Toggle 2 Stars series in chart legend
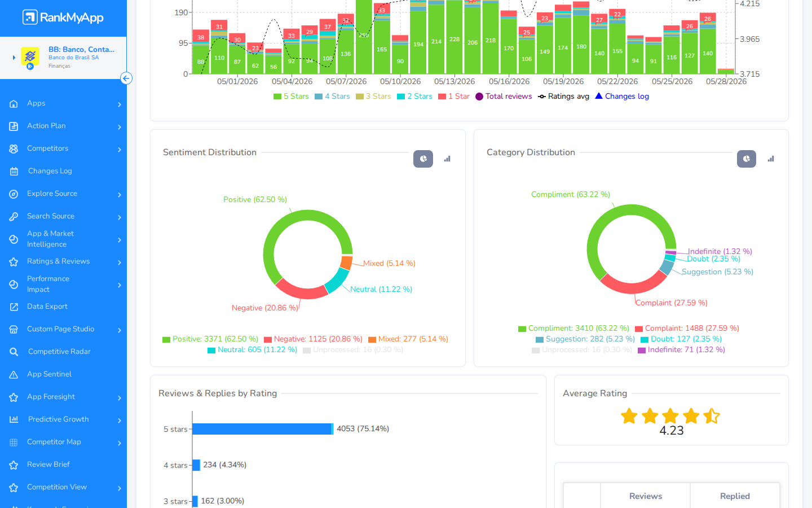812x508 pixels. click(x=414, y=97)
